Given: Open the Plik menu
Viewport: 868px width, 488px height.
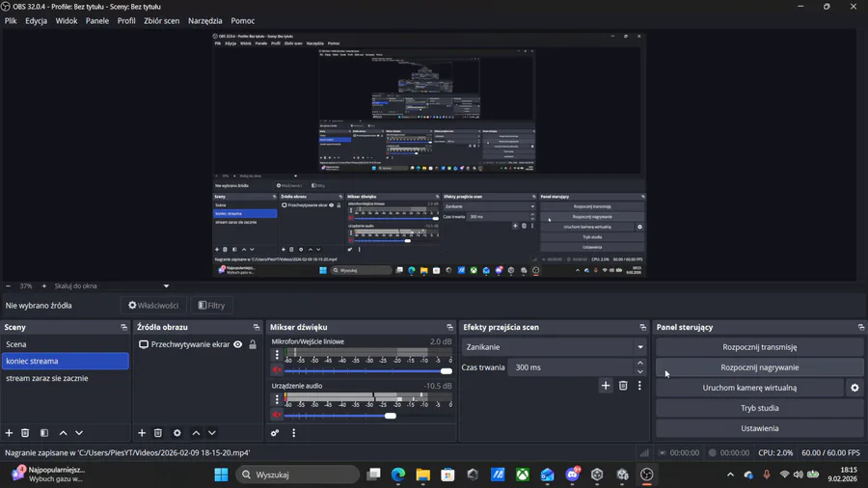Looking at the screenshot, I should point(11,20).
